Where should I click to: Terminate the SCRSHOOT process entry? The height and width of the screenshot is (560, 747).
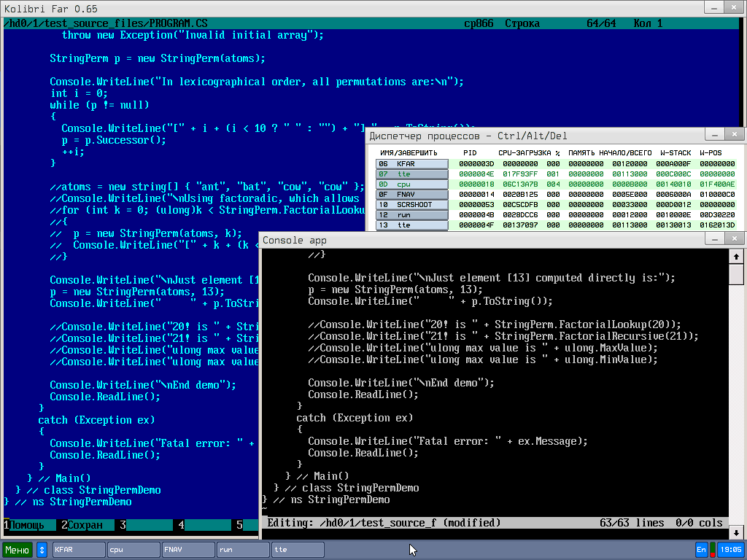coord(412,205)
